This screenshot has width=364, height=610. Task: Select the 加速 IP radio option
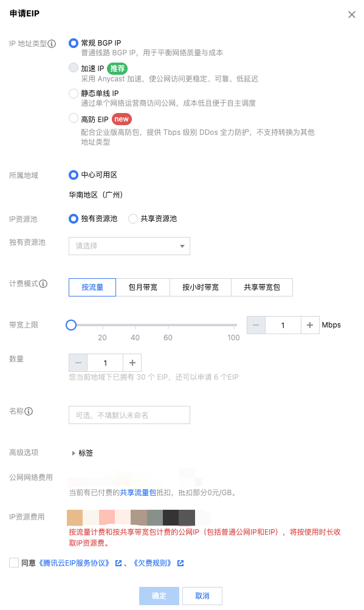click(x=73, y=67)
